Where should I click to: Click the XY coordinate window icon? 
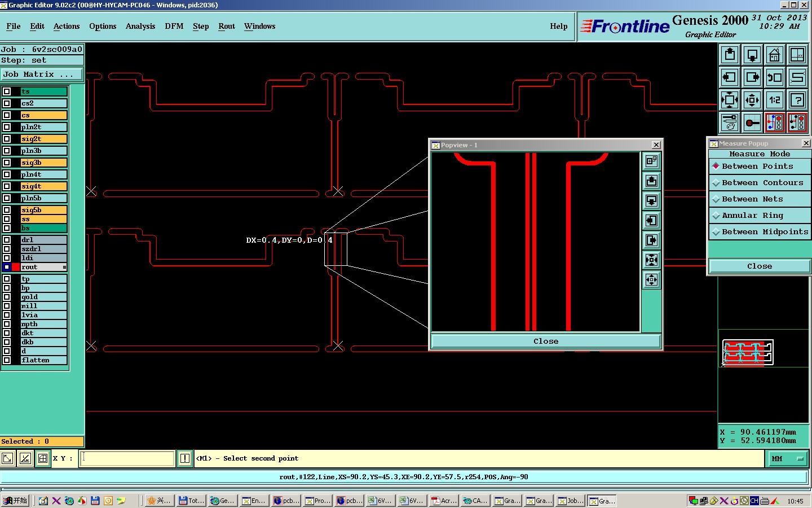(797, 55)
